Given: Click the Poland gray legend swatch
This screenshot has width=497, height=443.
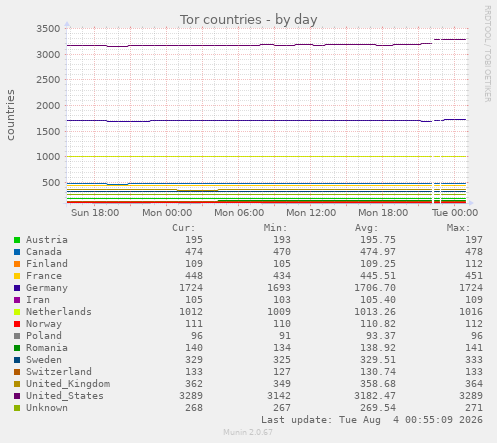Looking at the screenshot, I should pyautogui.click(x=17, y=336).
